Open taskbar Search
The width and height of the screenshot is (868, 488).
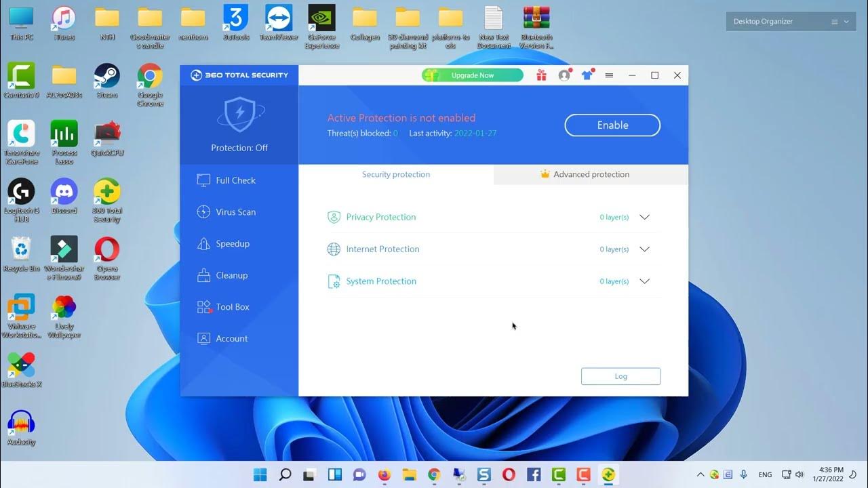(x=285, y=474)
